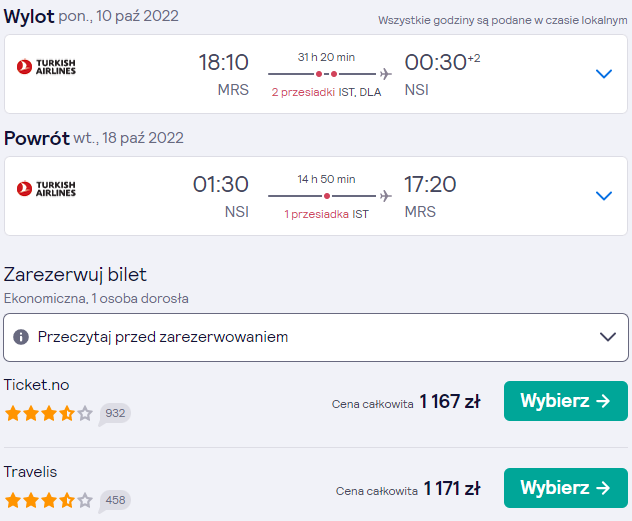This screenshot has width=632, height=521.
Task: Click airplane icon on outbound flight route
Action: click(x=385, y=74)
